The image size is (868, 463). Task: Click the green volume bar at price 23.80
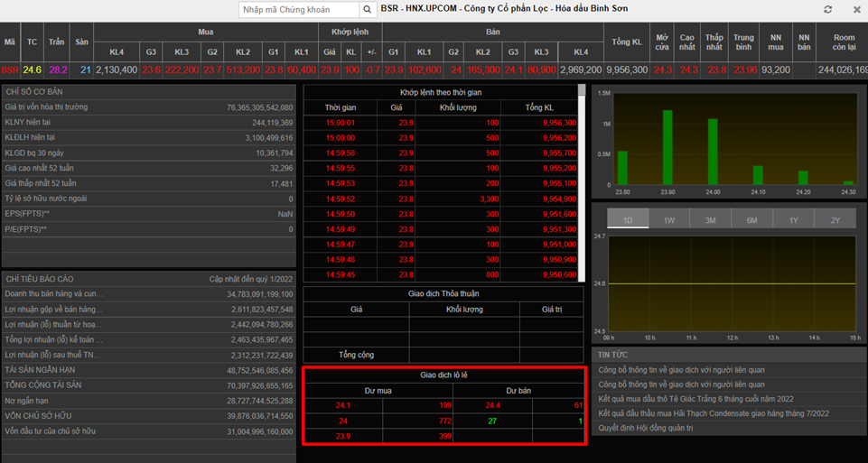(x=622, y=168)
